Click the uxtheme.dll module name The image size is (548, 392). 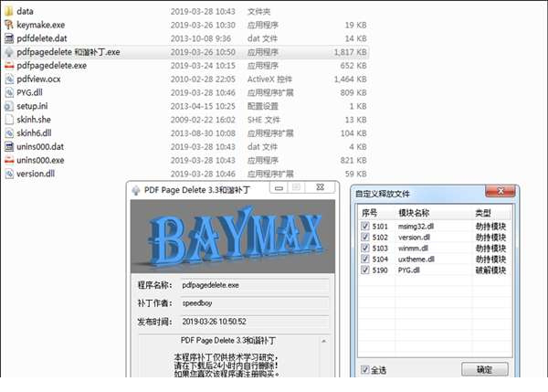pyautogui.click(x=416, y=260)
